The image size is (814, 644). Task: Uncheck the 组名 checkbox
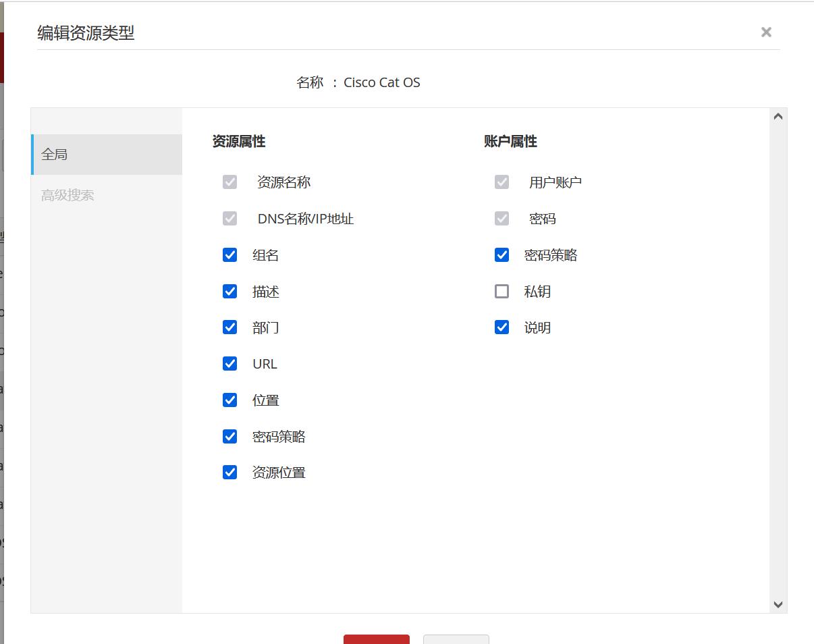coord(229,255)
